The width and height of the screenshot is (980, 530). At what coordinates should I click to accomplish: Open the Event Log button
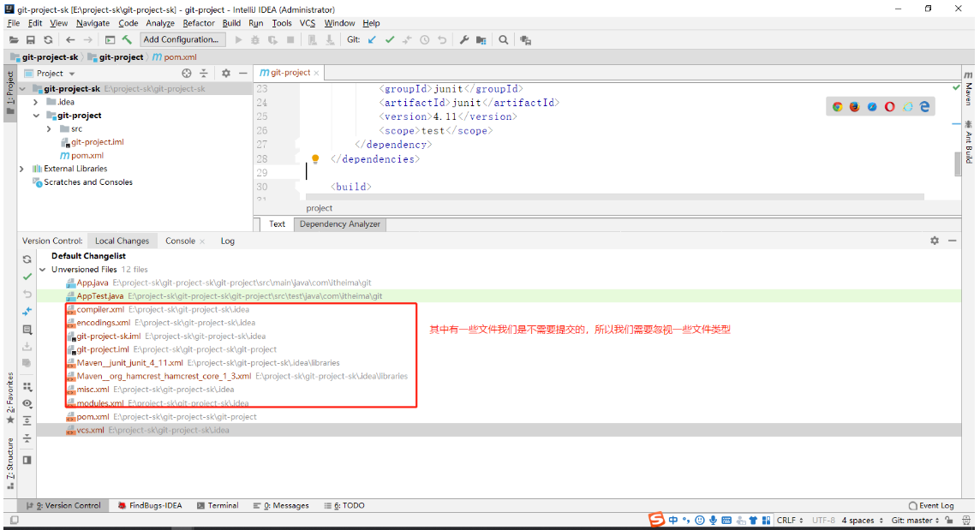[931, 505]
